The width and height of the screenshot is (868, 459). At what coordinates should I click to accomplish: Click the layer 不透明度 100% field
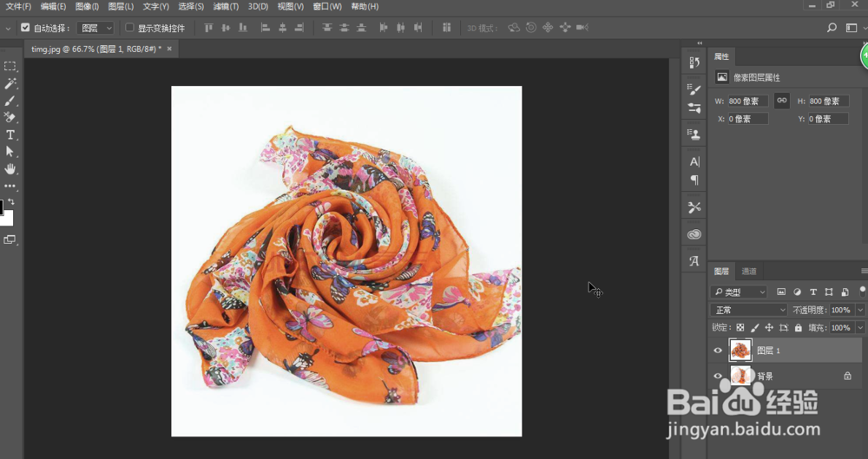pos(841,310)
